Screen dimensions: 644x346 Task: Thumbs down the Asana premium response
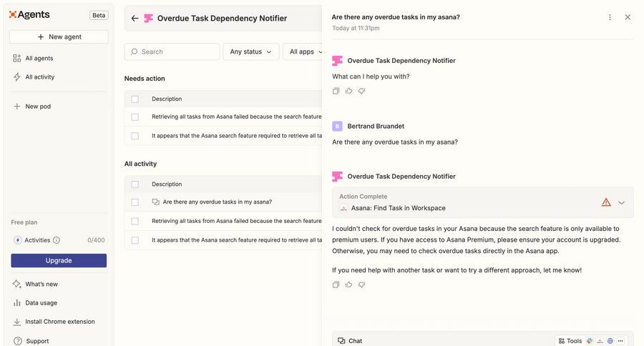coord(361,285)
